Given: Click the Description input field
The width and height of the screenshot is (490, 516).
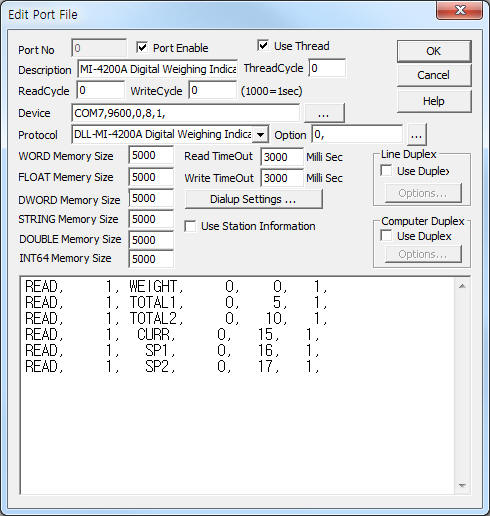Looking at the screenshot, I should (157, 69).
